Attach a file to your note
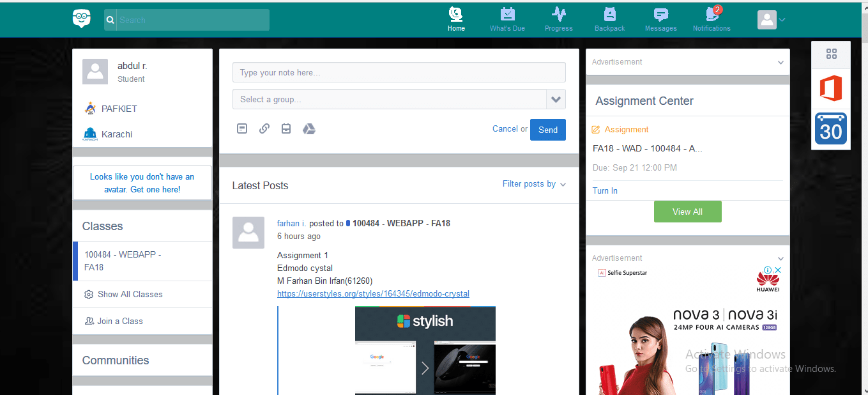This screenshot has height=395, width=868. point(242,128)
